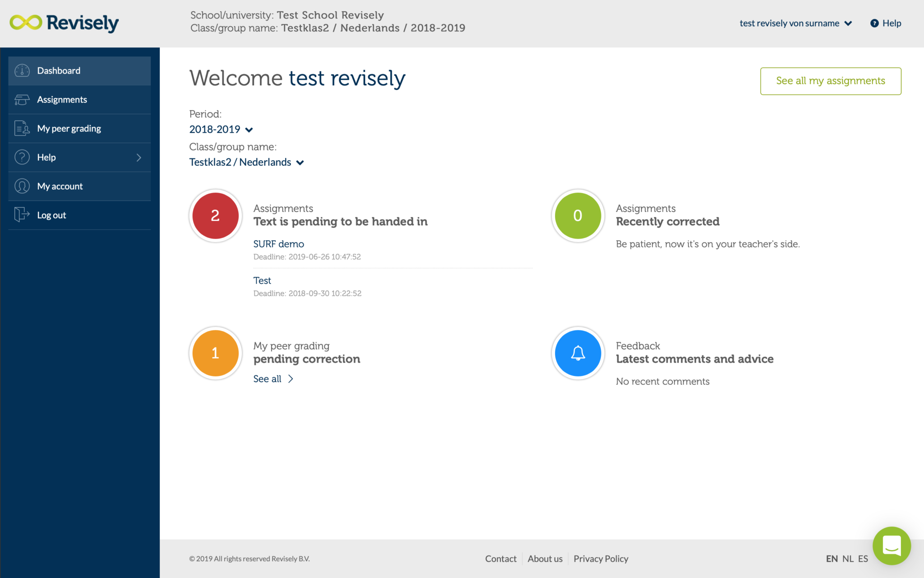Screen dimensions: 924x578
Task: Expand the Help submenu in sidebar
Action: (x=139, y=157)
